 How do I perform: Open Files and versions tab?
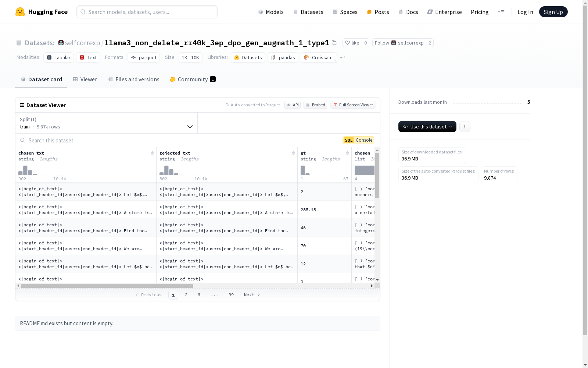point(133,79)
